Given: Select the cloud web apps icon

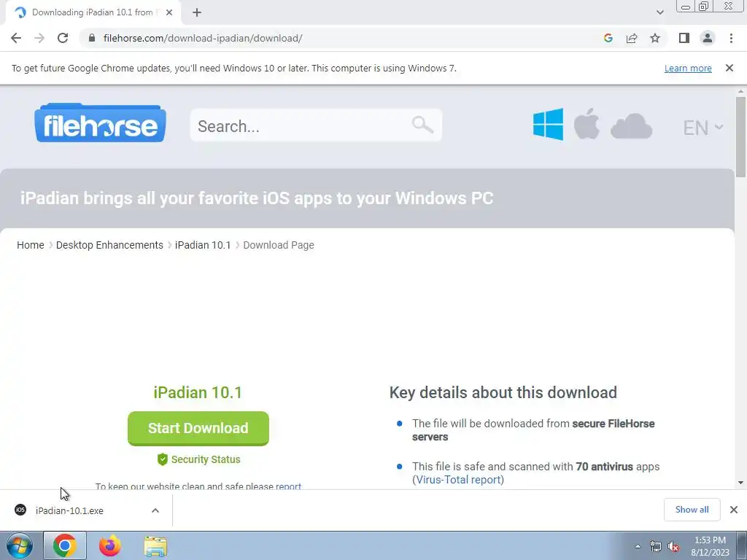Looking at the screenshot, I should 631,126.
